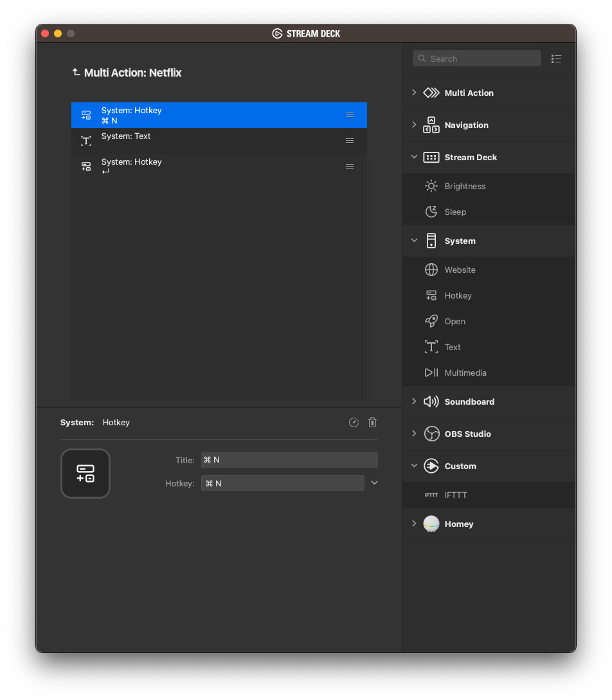Image resolution: width=612 pixels, height=700 pixels.
Task: Collapse the System category chevron
Action: [414, 241]
